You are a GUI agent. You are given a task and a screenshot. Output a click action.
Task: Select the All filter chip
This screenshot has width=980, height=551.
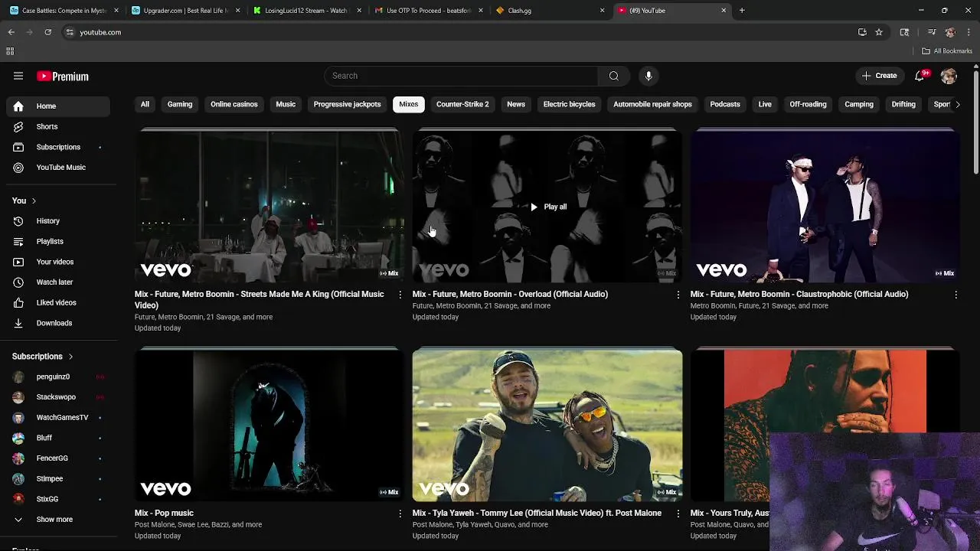click(145, 104)
